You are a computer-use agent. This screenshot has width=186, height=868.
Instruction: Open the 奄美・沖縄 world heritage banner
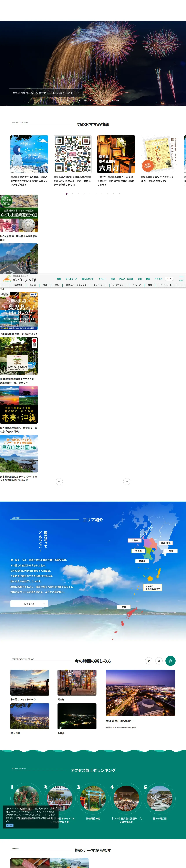(19, 405)
